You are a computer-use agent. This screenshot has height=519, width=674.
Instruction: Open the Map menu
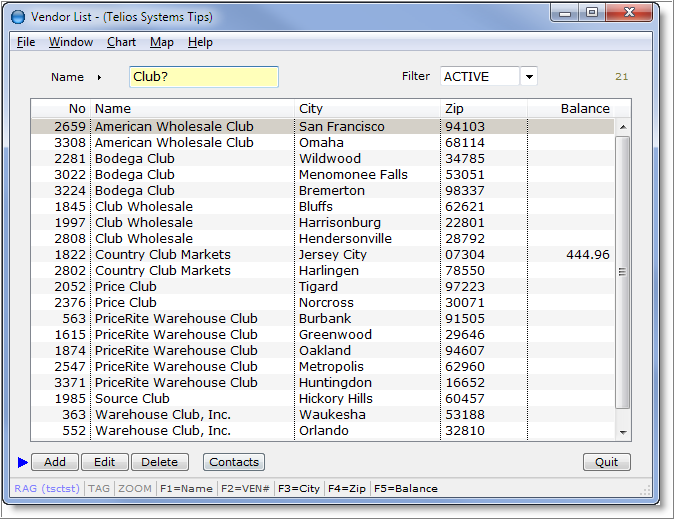(x=162, y=42)
